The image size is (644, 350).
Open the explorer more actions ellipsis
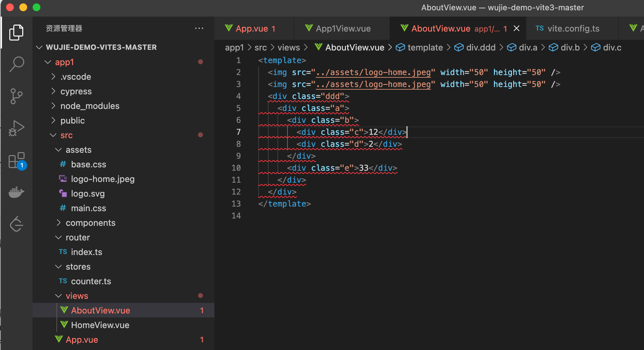click(x=199, y=29)
